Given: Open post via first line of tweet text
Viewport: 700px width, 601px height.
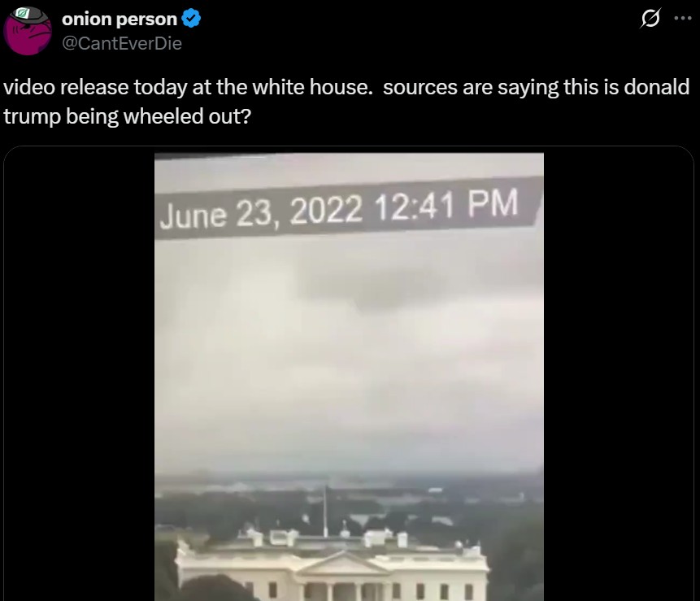Looking at the screenshot, I should point(346,87).
